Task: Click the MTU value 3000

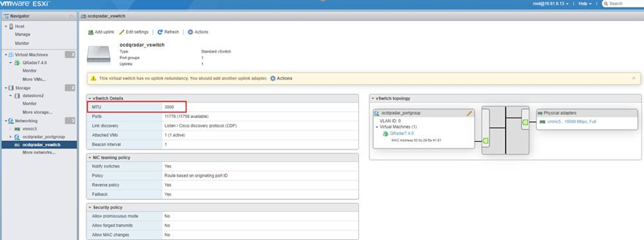Action: click(169, 107)
